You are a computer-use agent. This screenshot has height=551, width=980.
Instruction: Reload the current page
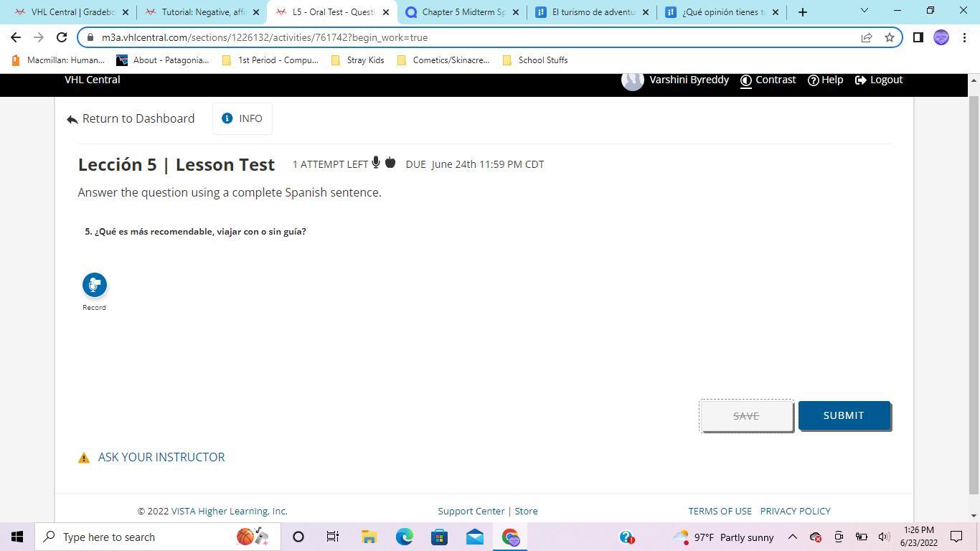click(x=62, y=37)
